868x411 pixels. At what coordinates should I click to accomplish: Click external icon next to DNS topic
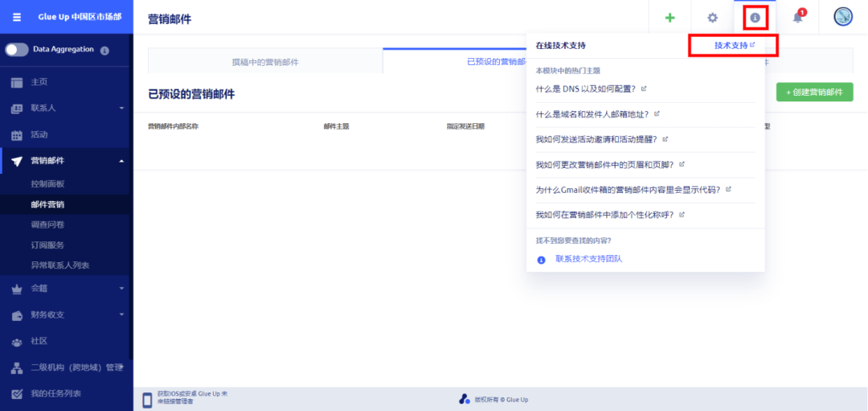click(x=644, y=88)
